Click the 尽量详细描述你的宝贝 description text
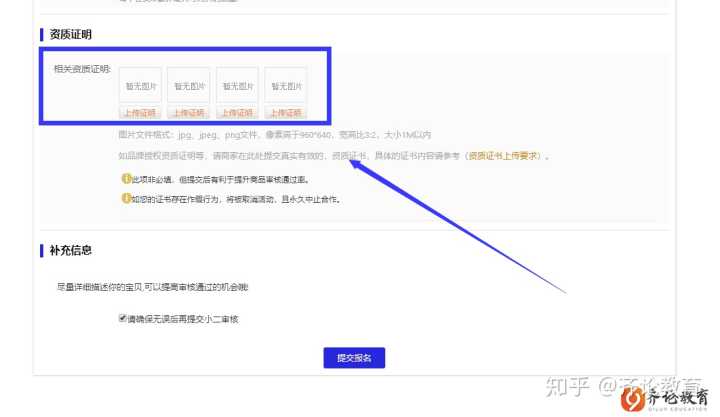 coord(152,287)
